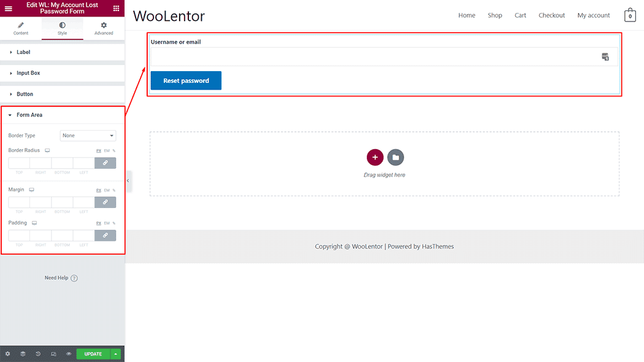This screenshot has width=644, height=362.
Task: Open the shopping cart icon in header
Action: (x=630, y=15)
